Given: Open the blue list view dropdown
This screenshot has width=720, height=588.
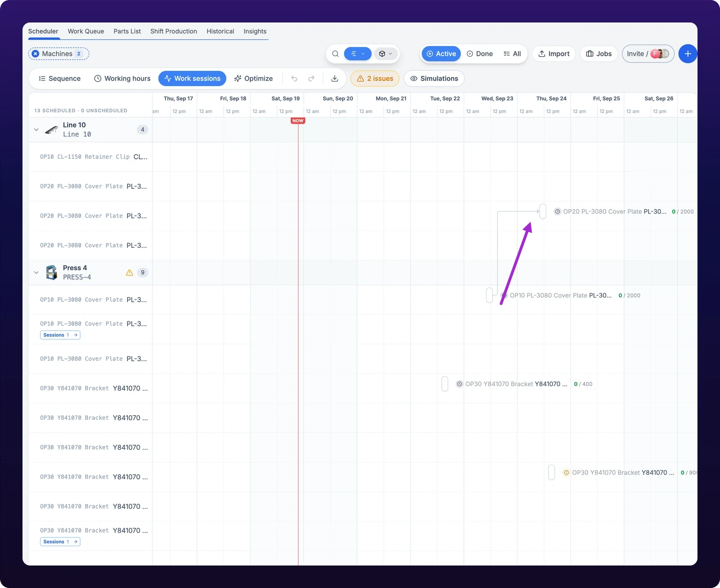Looking at the screenshot, I should pyautogui.click(x=358, y=54).
